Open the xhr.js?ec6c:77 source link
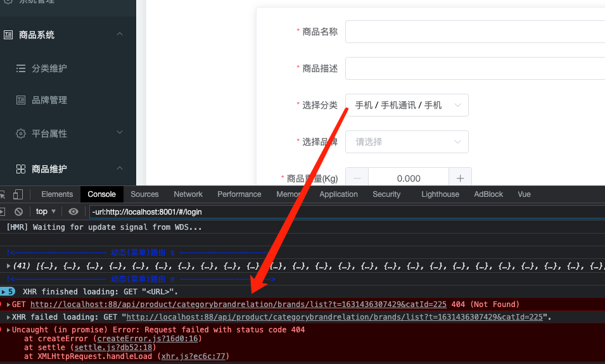Image resolution: width=605 pixels, height=364 pixels. pyautogui.click(x=193, y=356)
